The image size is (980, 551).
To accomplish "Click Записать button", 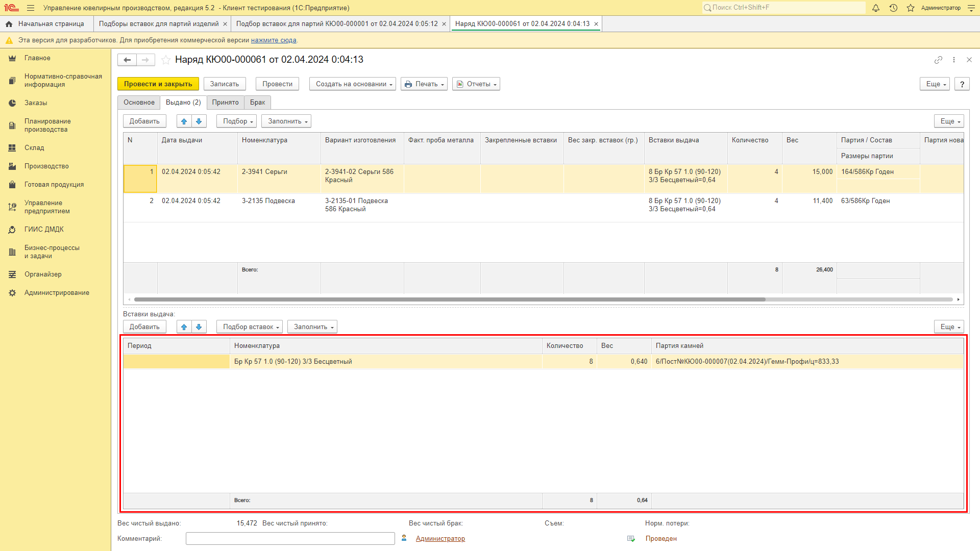I will (x=225, y=84).
